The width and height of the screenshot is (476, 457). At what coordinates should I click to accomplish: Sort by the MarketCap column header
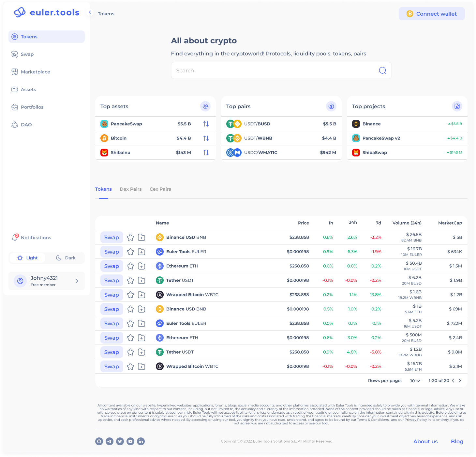(450, 223)
